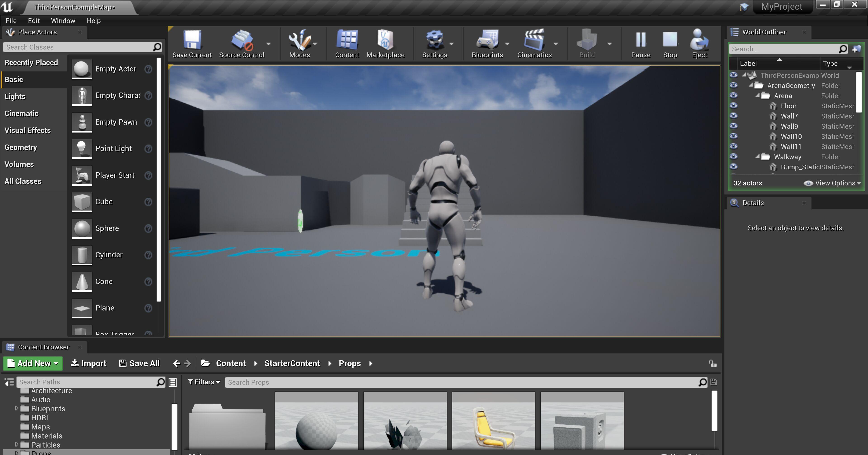Expand the Blueprints folder in the path tree
This screenshot has width=868, height=455.
[x=17, y=408]
